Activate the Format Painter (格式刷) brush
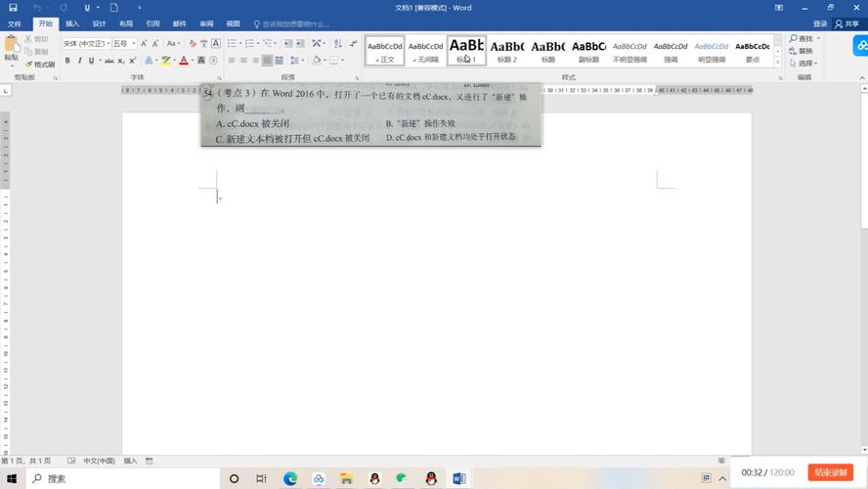The image size is (868, 489). [28, 65]
